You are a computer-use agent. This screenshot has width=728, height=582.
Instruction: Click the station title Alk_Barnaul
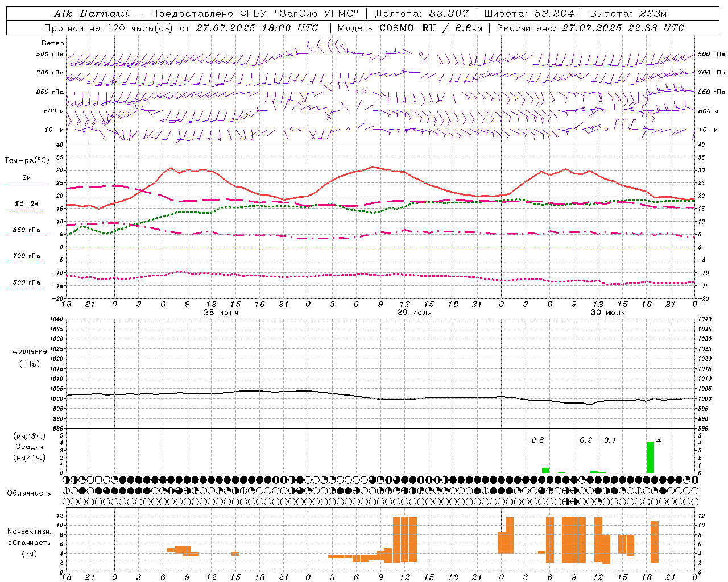[92, 14]
